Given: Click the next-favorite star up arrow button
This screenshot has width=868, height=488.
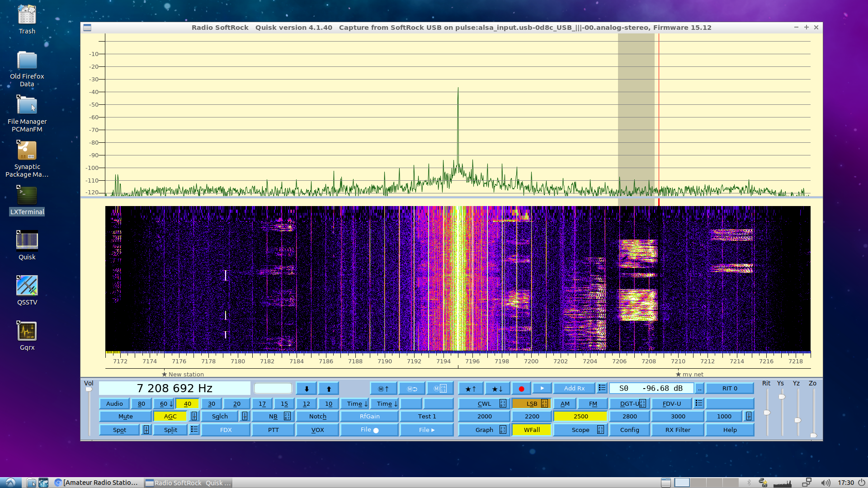Looking at the screenshot, I should (471, 389).
